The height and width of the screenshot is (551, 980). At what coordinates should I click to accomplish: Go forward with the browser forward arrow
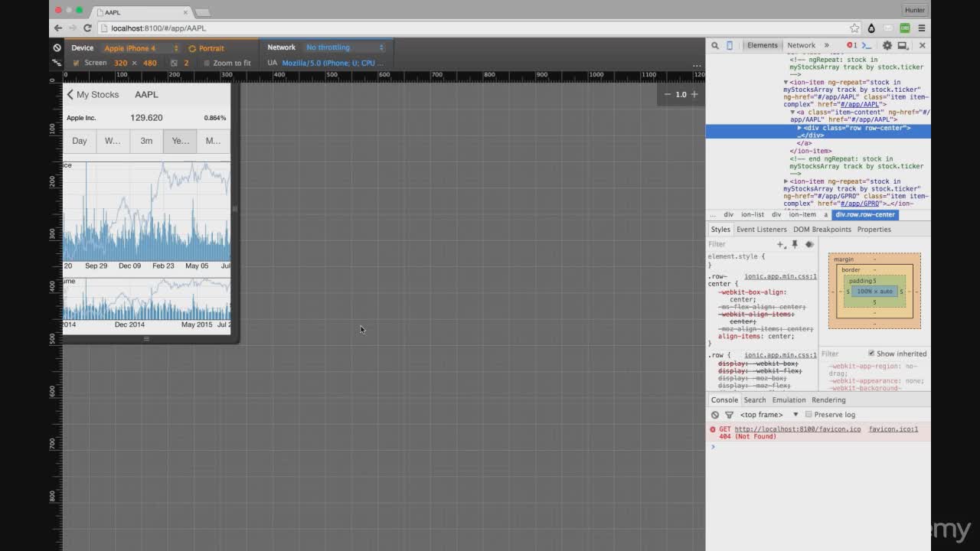click(x=72, y=28)
